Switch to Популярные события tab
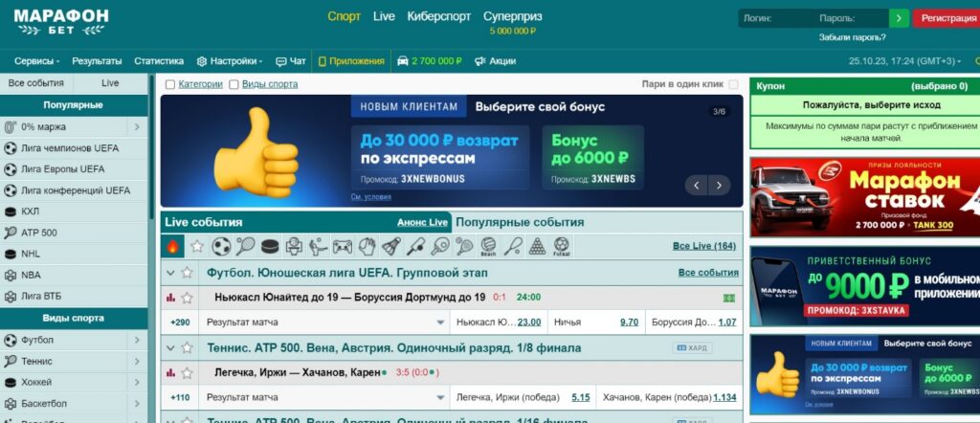Screen dimensions: 980x423 pos(520,222)
